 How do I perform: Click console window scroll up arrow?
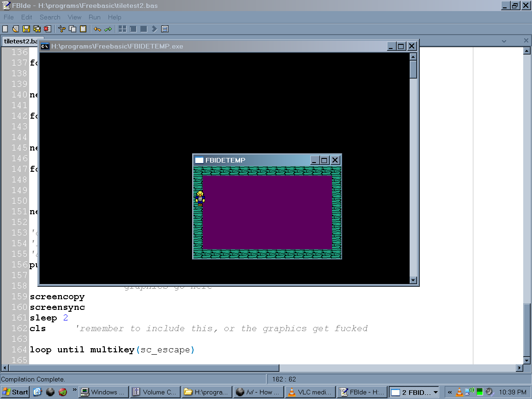coord(413,57)
